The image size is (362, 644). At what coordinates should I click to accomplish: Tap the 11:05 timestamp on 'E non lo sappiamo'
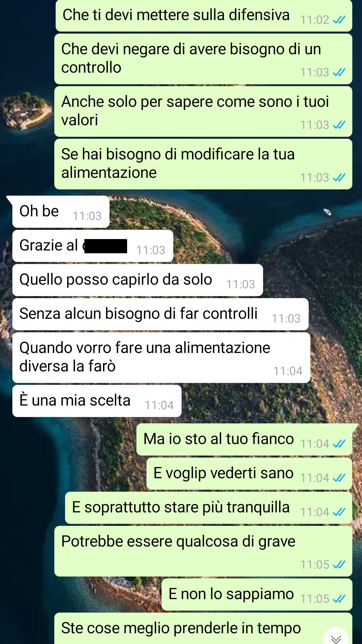[x=315, y=599]
